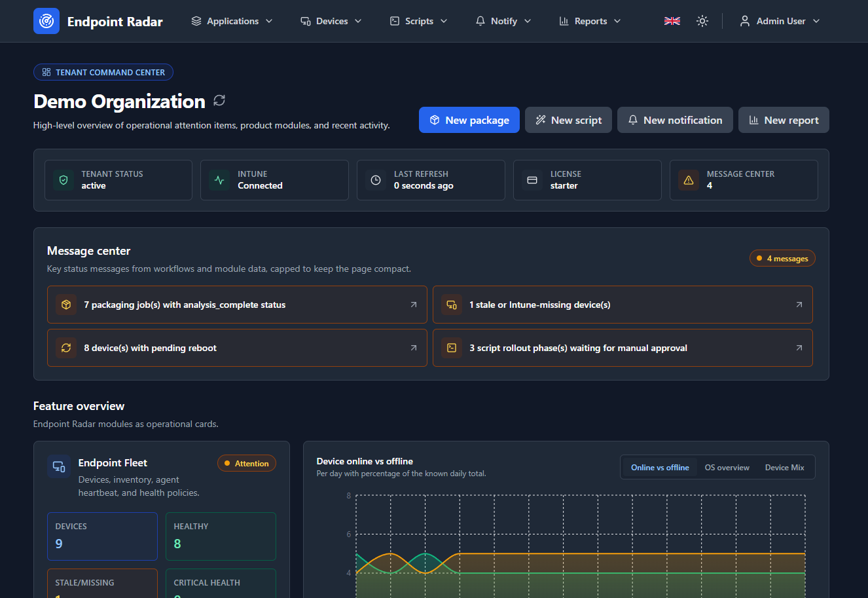
Task: Open the Admin User dropdown chevron
Action: pos(816,21)
